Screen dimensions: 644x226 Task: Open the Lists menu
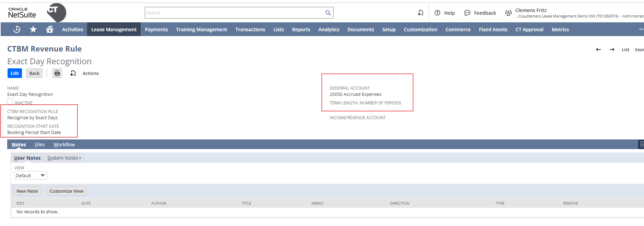(x=279, y=30)
